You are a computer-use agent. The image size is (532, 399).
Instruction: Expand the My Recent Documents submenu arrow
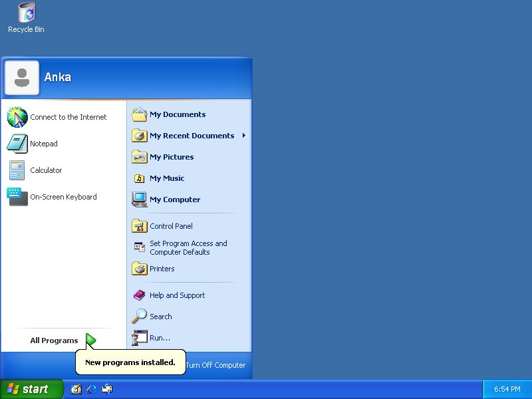[243, 136]
